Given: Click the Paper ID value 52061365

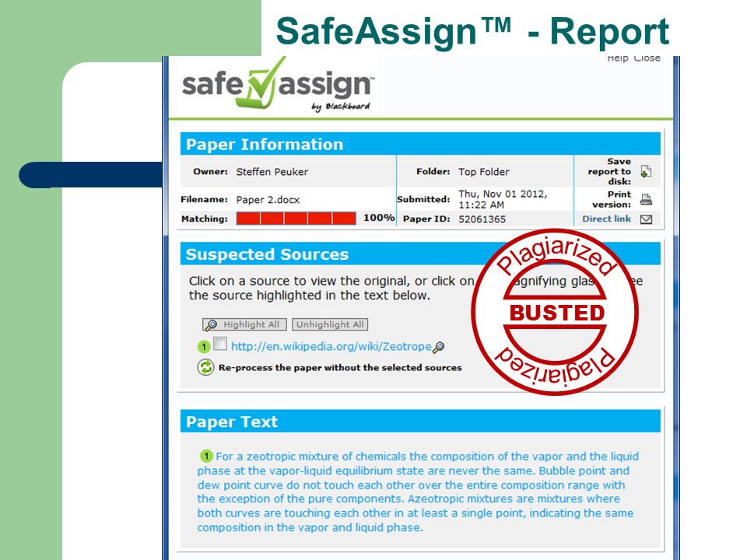Looking at the screenshot, I should click(x=482, y=219).
